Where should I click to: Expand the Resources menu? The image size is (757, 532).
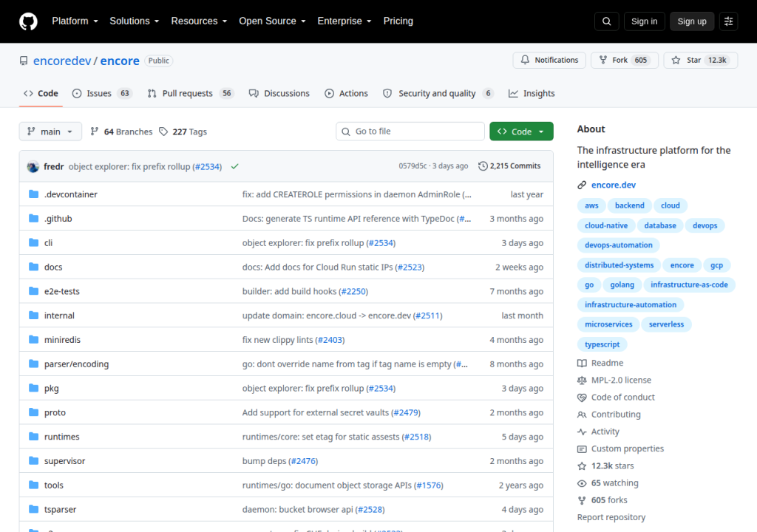coord(199,21)
